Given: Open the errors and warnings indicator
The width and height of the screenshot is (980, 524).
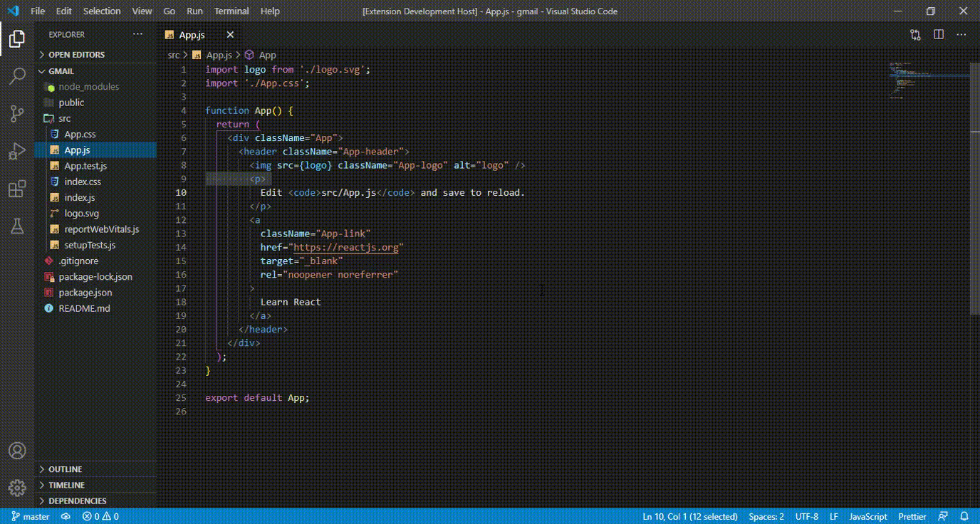Looking at the screenshot, I should [100, 516].
